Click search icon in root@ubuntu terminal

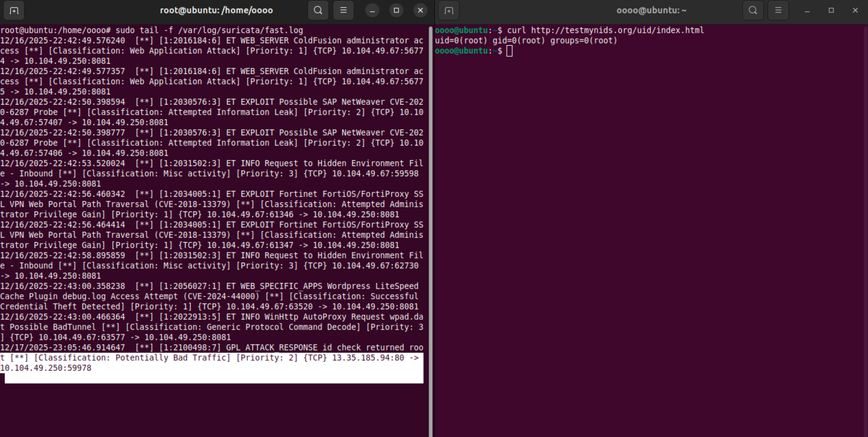pos(318,11)
